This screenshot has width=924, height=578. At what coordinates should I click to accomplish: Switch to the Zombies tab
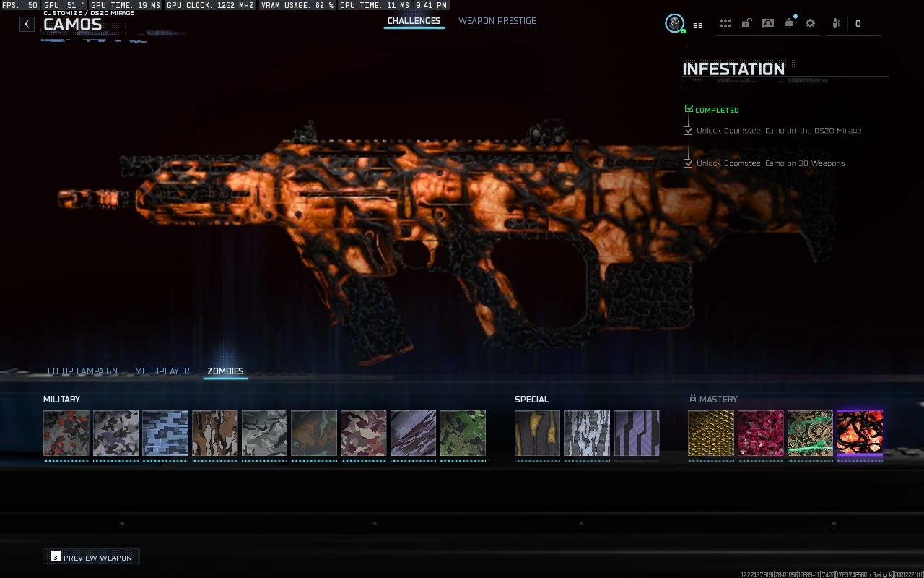pos(225,371)
